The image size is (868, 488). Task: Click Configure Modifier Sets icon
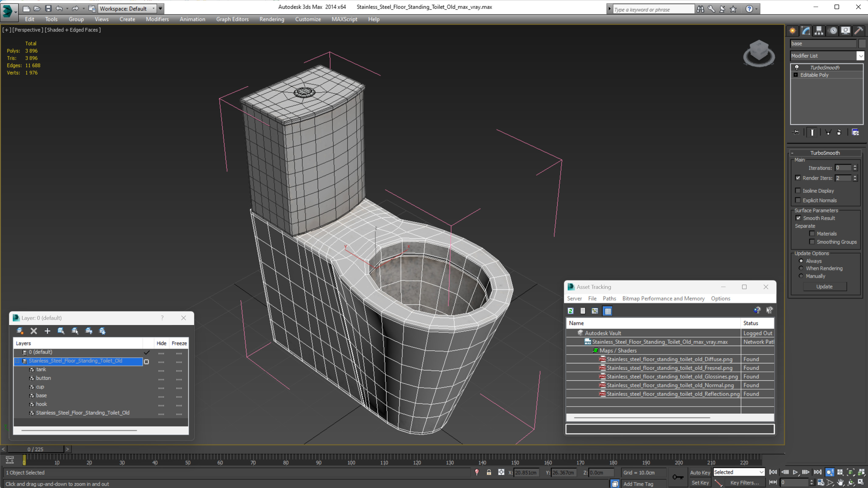click(855, 132)
